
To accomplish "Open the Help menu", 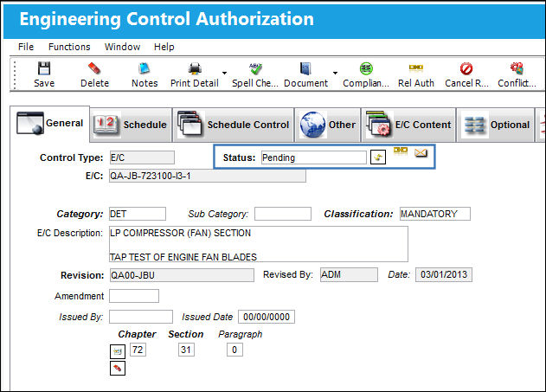I will [164, 47].
